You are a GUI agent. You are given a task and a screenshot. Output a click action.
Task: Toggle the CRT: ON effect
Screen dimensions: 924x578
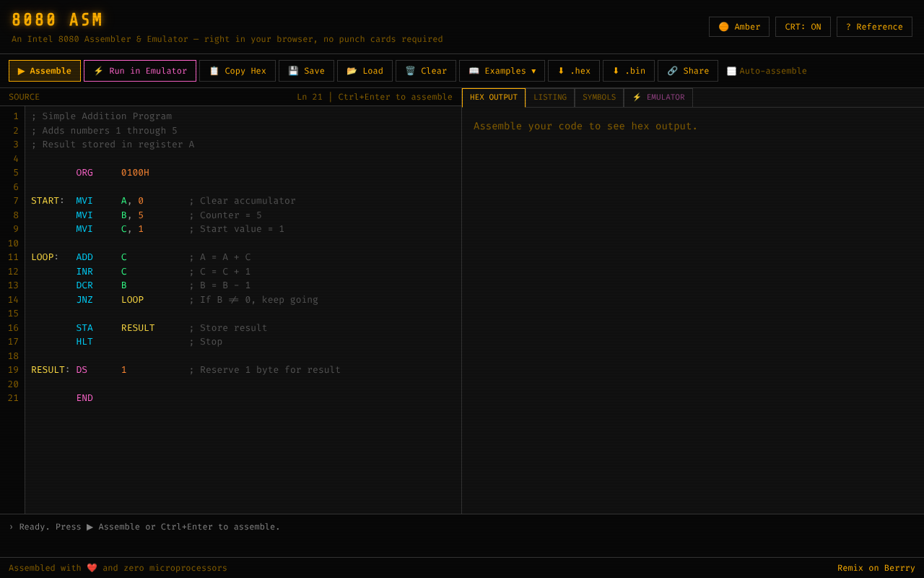tap(803, 27)
